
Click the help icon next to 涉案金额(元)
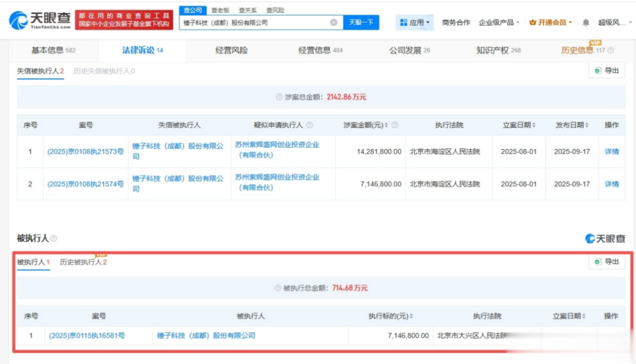(x=395, y=125)
